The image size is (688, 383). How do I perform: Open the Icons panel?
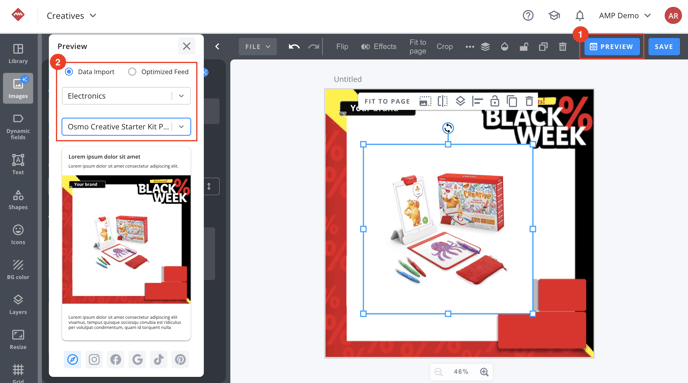18,234
